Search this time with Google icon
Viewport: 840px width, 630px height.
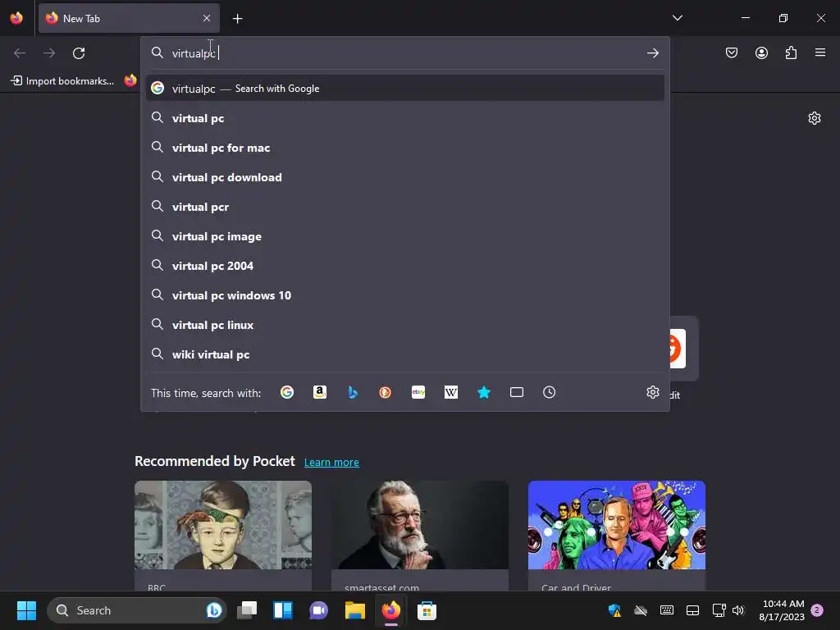(x=287, y=392)
